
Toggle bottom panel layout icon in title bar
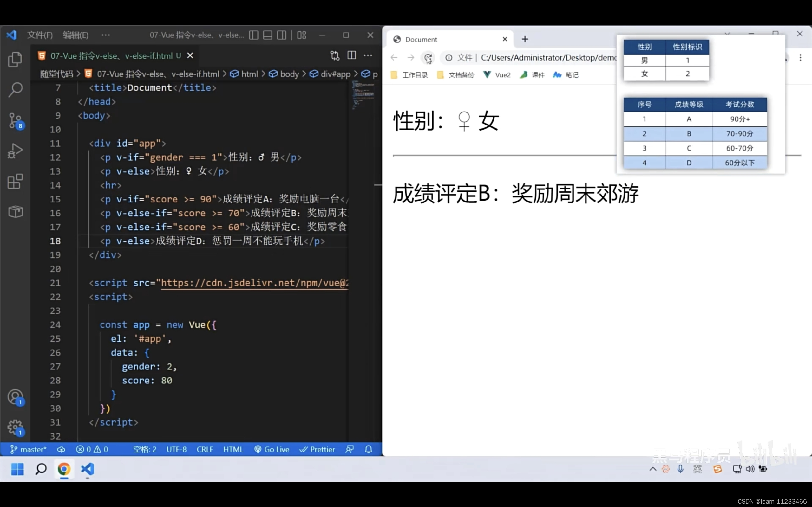(267, 35)
